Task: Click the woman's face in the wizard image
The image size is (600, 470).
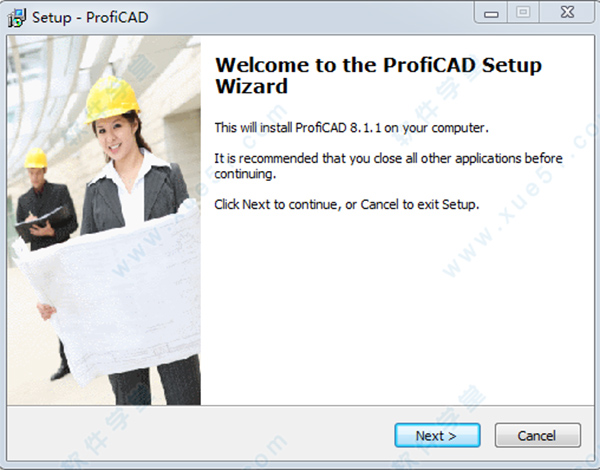Action: pos(112,136)
